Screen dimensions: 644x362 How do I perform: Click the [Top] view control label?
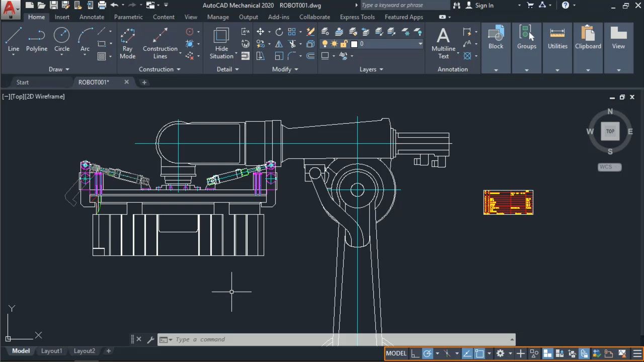(17, 97)
